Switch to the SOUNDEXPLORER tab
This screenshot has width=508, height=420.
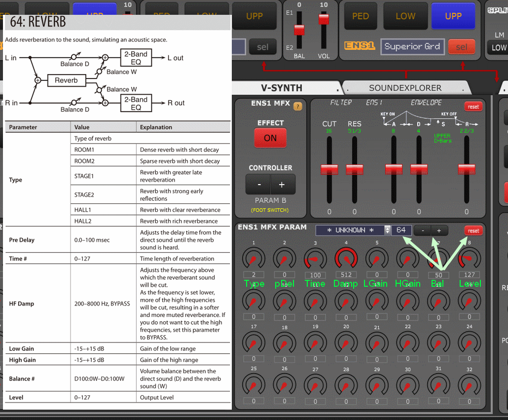pyautogui.click(x=405, y=88)
